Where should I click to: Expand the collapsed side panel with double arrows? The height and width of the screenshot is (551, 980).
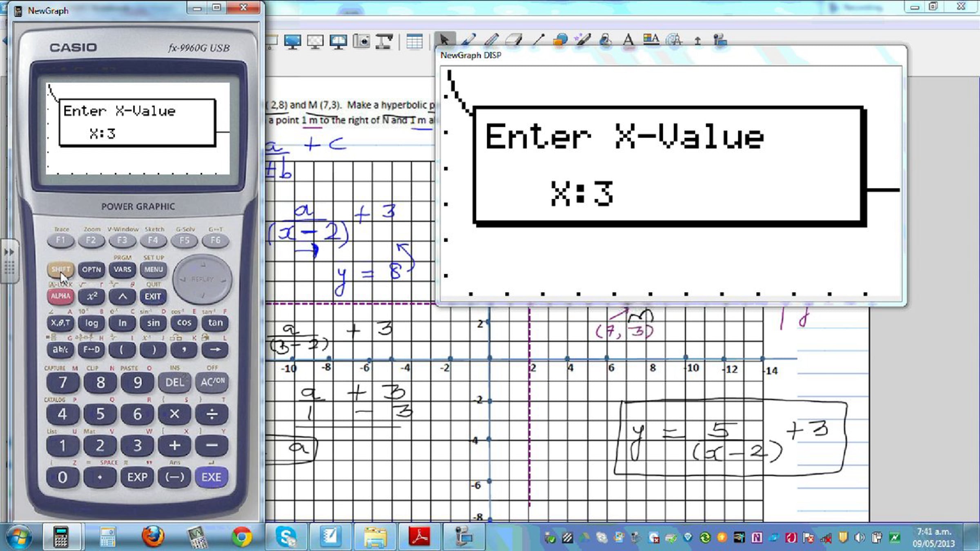coord(9,252)
